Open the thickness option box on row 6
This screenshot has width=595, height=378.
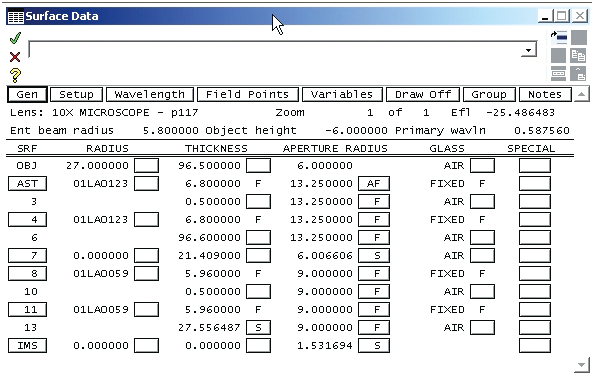[x=258, y=238]
